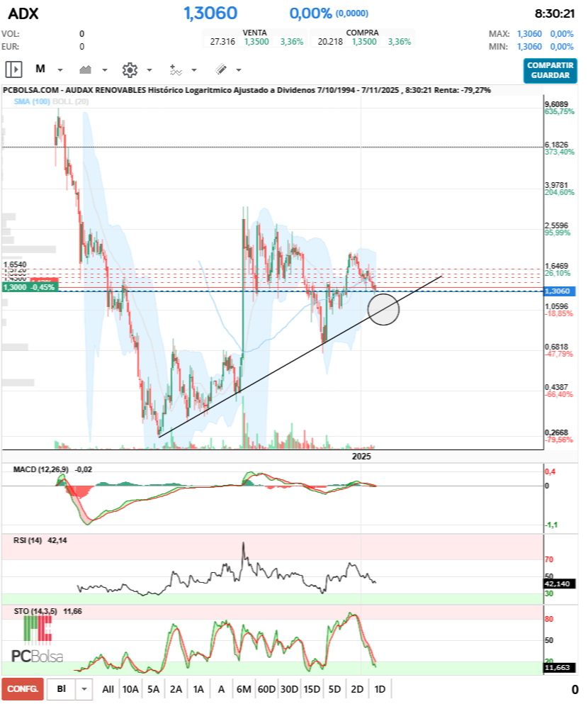Image resolution: width=588 pixels, height=704 pixels.
Task: Select the 2A time range
Action: 176,689
